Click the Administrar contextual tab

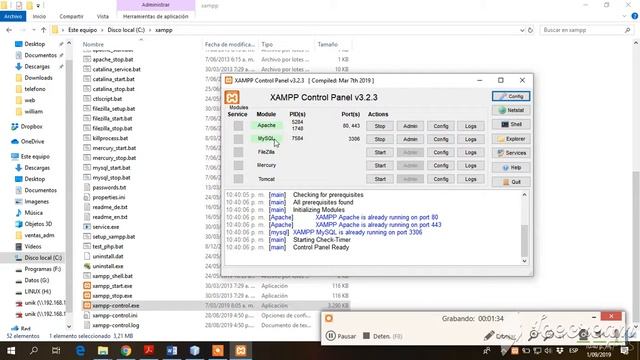[156, 5]
